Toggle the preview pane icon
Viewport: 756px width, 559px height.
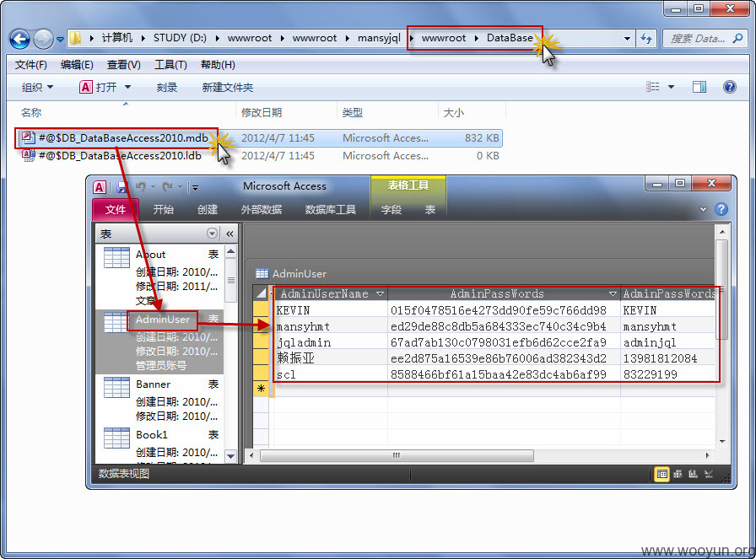pyautogui.click(x=699, y=87)
